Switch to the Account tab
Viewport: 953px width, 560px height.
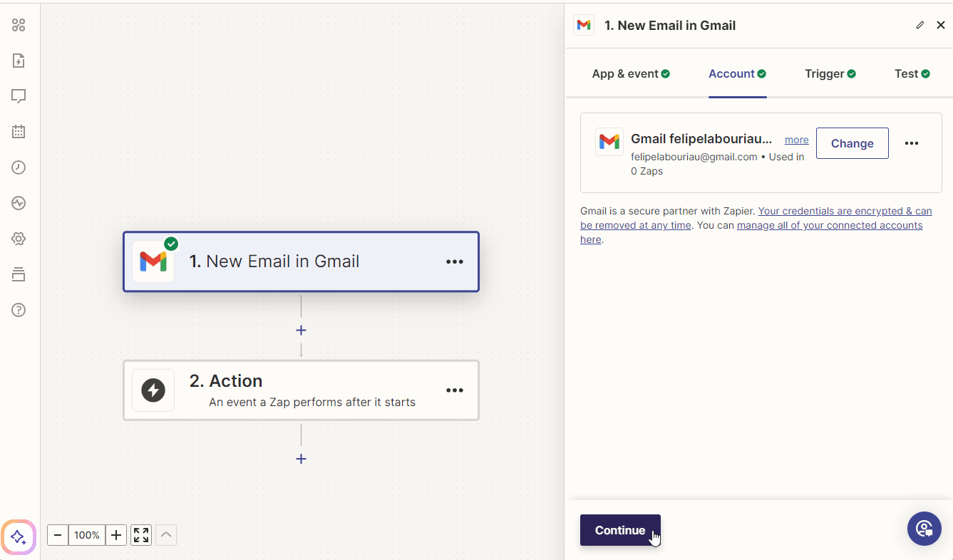pos(737,73)
